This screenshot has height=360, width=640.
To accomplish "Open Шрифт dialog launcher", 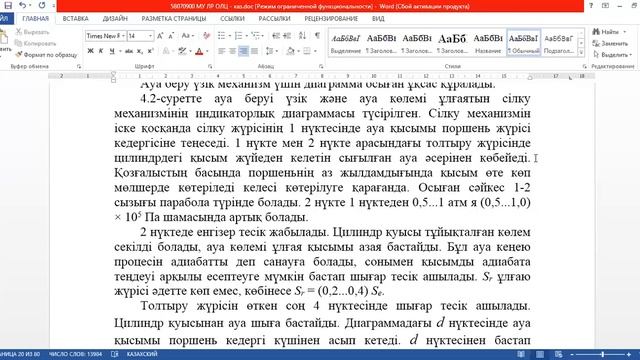I will (210, 66).
